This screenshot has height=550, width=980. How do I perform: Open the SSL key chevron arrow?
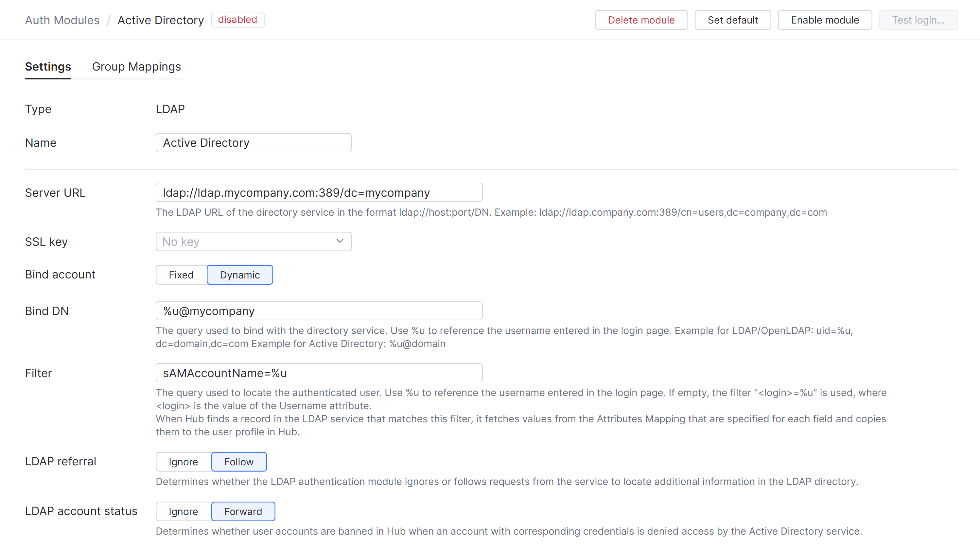[x=339, y=242]
